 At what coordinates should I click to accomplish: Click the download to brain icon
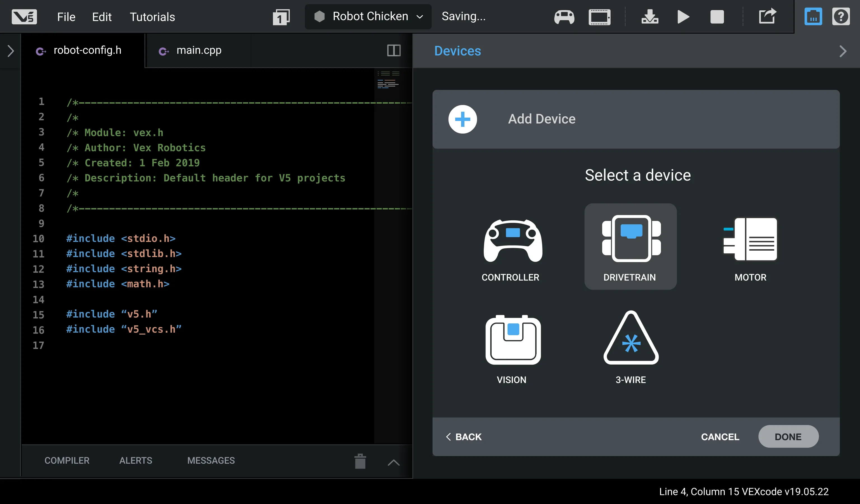coord(650,16)
